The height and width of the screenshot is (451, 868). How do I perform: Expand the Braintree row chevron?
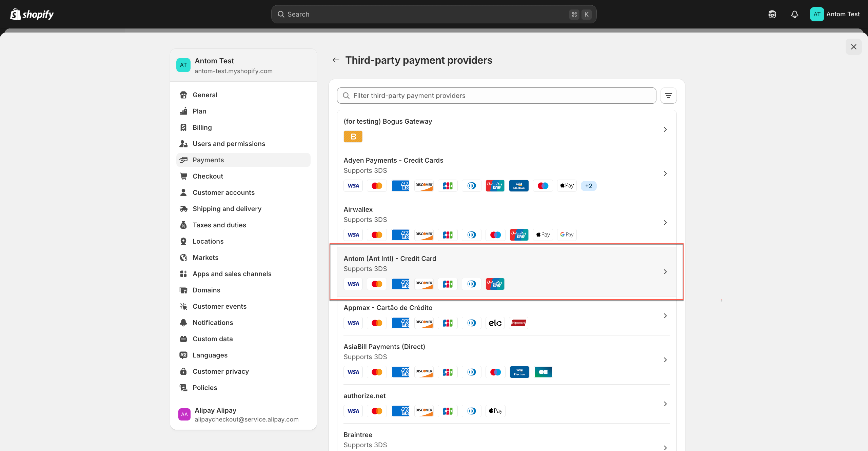coord(665,447)
